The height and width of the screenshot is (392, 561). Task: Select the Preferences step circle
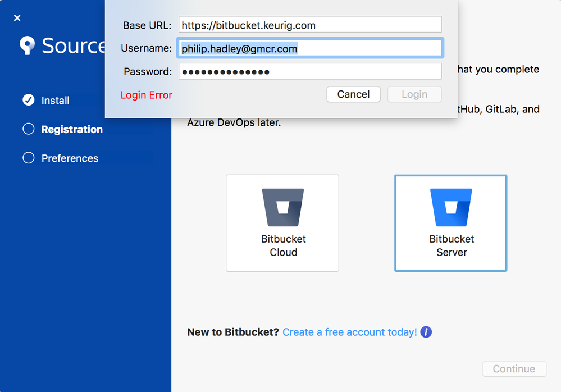29,158
